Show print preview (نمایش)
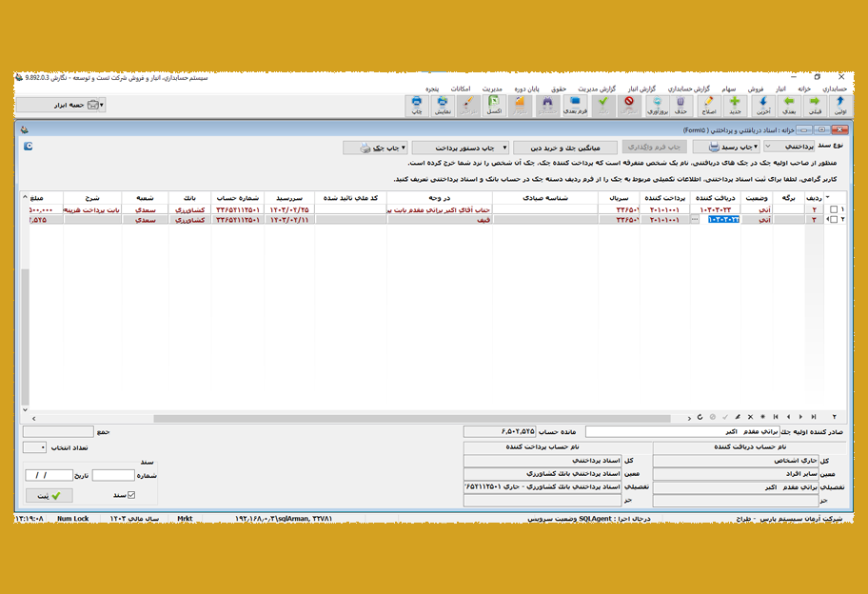This screenshot has width=868, height=594. click(443, 105)
